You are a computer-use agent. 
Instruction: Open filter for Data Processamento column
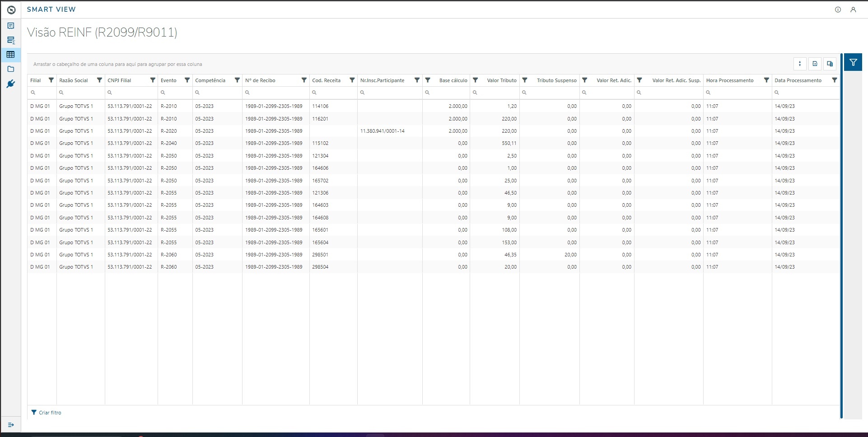[835, 80]
